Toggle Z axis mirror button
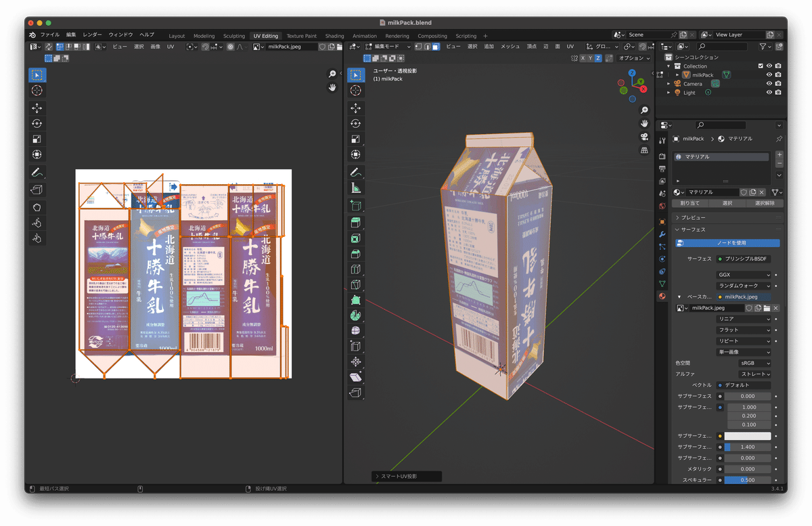Viewport: 812px width, 526px height. (x=598, y=58)
